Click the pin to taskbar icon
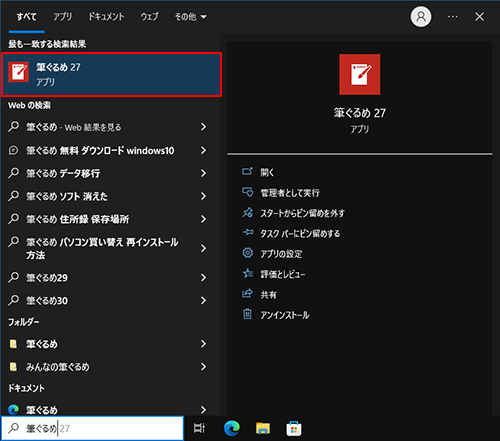The width and height of the screenshot is (500, 441). pyautogui.click(x=247, y=233)
